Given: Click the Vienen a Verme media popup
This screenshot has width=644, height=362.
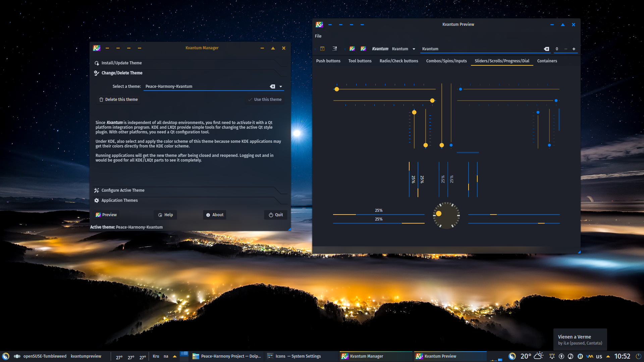Looking at the screenshot, I should pos(580,340).
